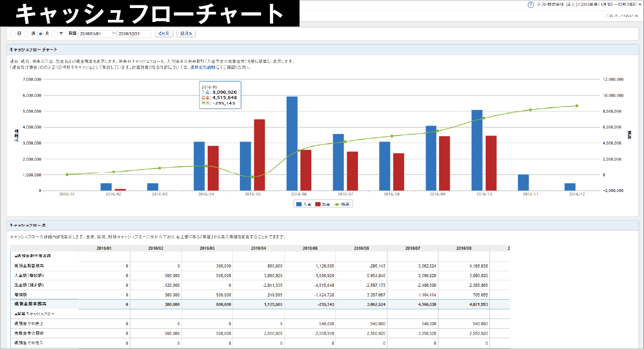Toggle the red 出金 legend swatch
This screenshot has height=349, width=644.
click(x=318, y=204)
